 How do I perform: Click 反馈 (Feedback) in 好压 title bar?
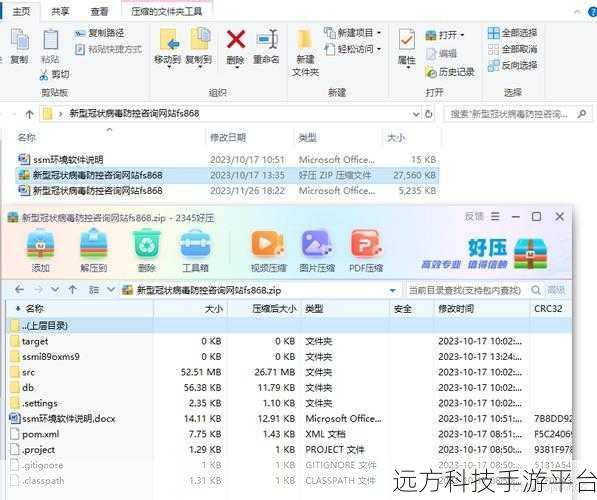point(474,217)
